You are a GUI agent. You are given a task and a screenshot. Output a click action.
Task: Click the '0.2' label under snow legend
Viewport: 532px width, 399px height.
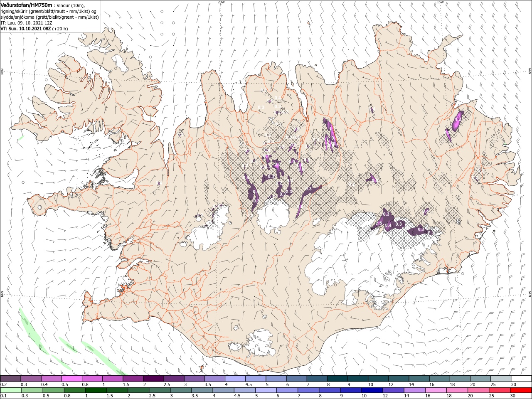(3, 384)
